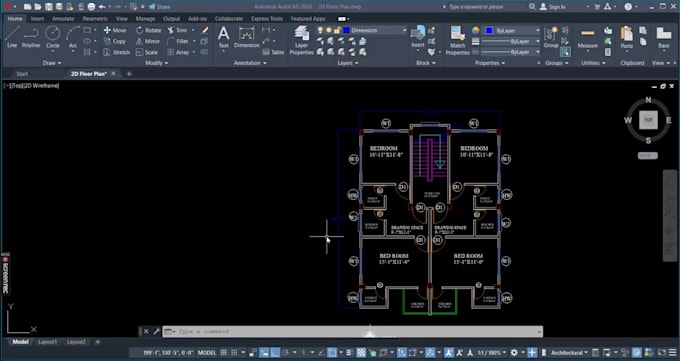Toggle polar tracking in status bar

pos(285,352)
